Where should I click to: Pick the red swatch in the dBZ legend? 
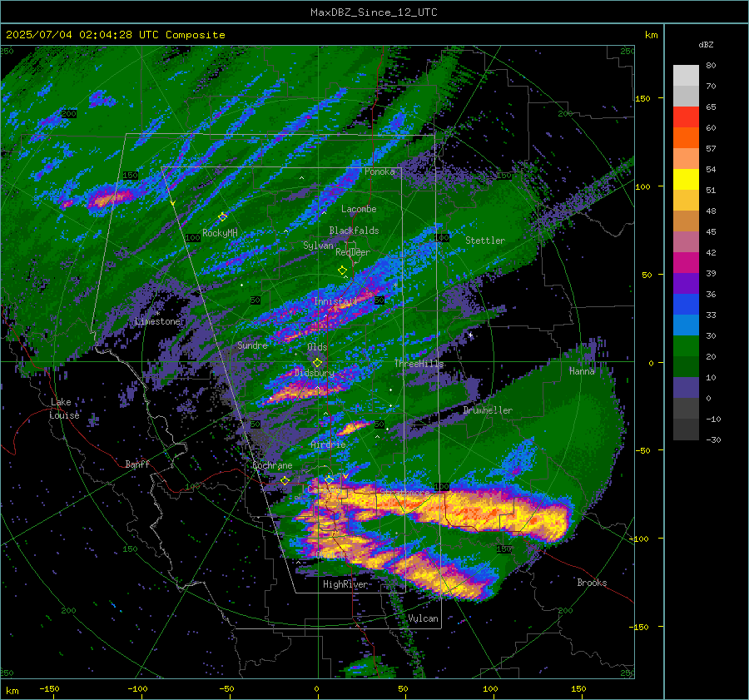[x=686, y=117]
